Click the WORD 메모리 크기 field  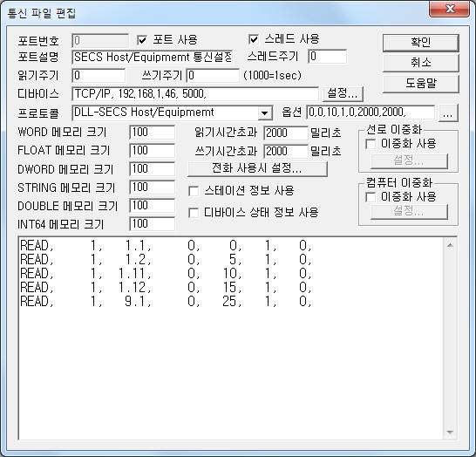[x=152, y=133]
